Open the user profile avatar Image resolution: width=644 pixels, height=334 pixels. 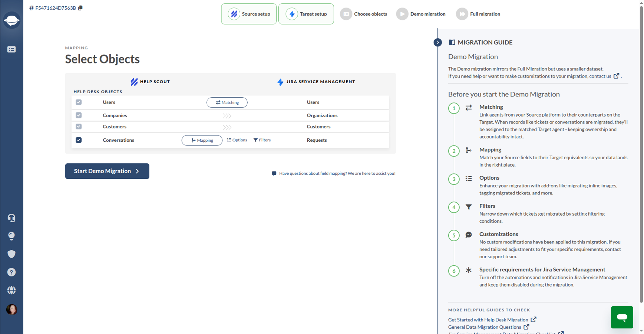11,310
